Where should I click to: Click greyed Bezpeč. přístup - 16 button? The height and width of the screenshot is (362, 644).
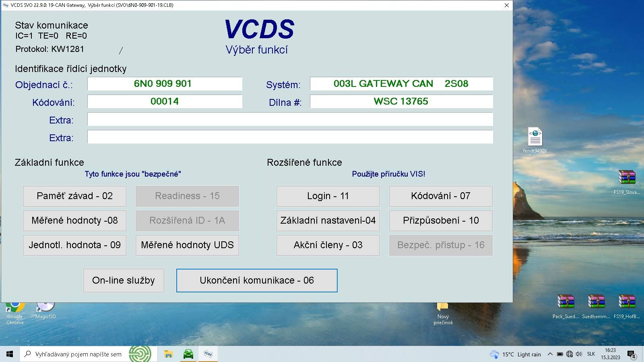point(441,245)
